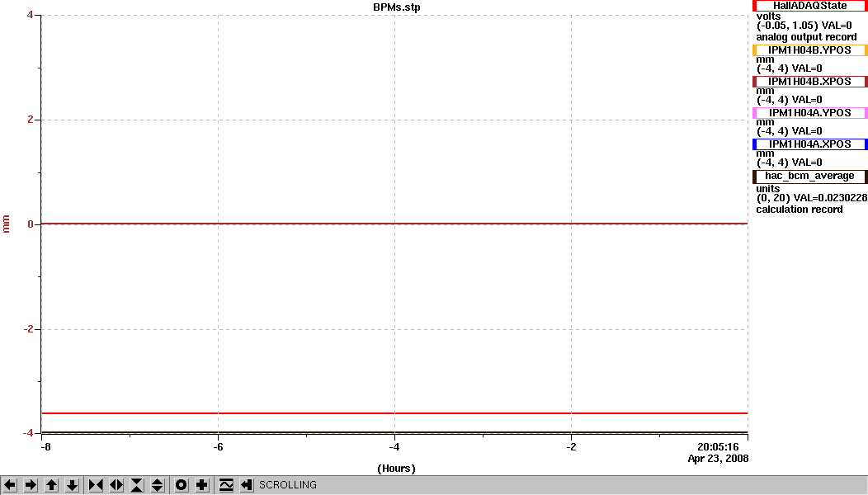The width and height of the screenshot is (868, 495).
Task: Pan the graph left with the left arrow
Action: point(10,486)
